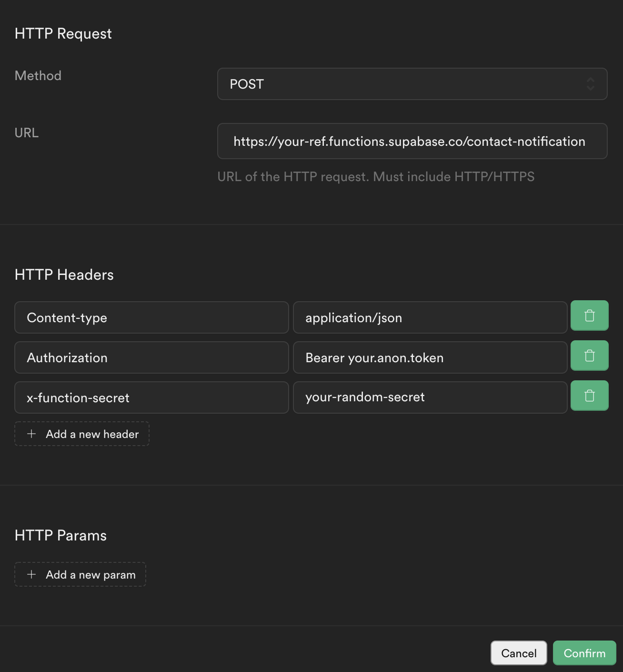Click the Cancel button
The width and height of the screenshot is (623, 672).
coord(519,653)
